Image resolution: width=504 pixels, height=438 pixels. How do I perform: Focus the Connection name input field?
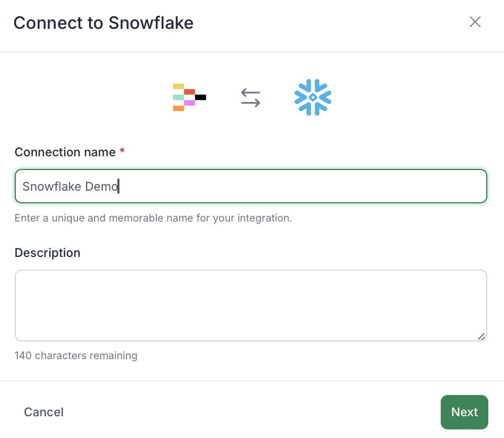click(x=250, y=187)
